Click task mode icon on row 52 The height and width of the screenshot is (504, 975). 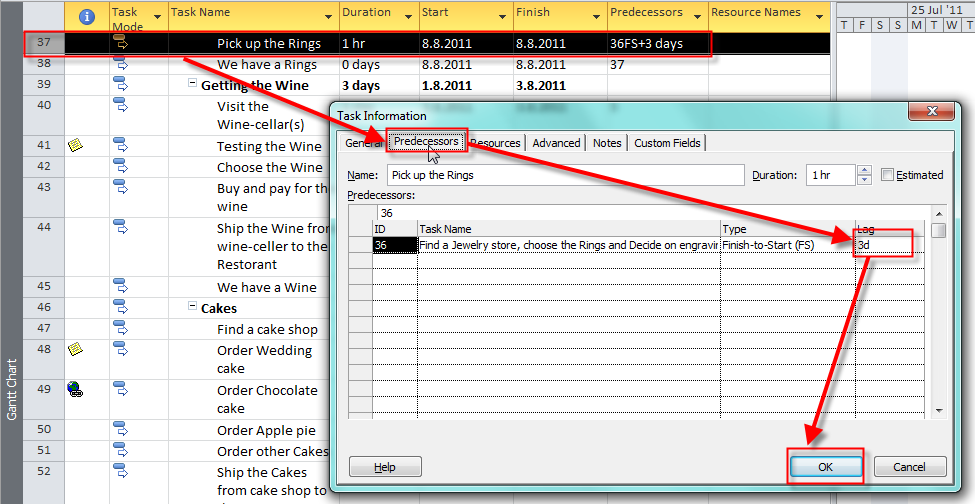pyautogui.click(x=120, y=471)
